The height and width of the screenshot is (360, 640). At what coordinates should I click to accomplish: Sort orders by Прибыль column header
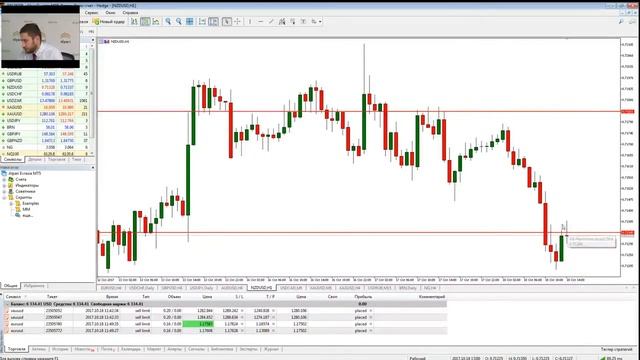[363, 297]
